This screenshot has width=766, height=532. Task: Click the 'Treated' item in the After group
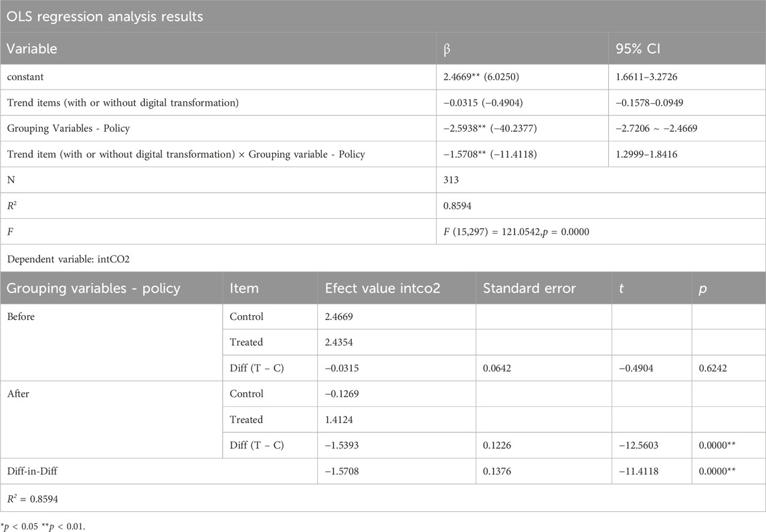point(246,419)
